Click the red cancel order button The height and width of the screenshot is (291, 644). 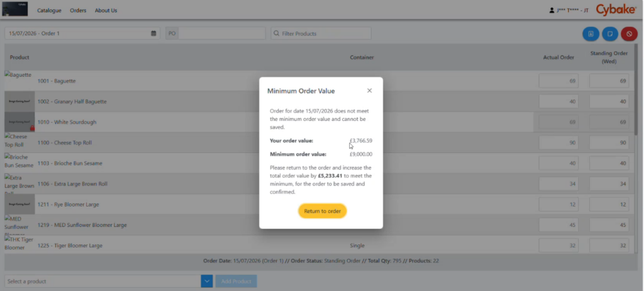click(x=629, y=34)
